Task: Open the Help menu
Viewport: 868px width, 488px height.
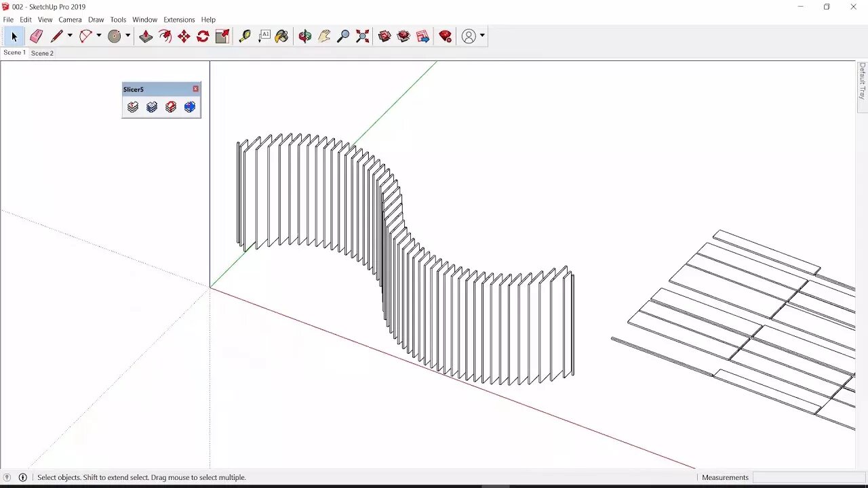Action: pos(208,20)
